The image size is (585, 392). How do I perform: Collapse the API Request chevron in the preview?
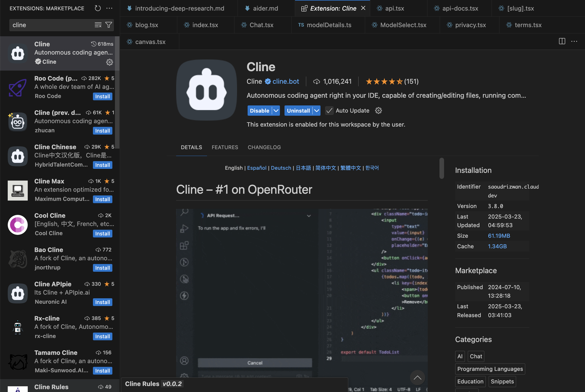309,216
